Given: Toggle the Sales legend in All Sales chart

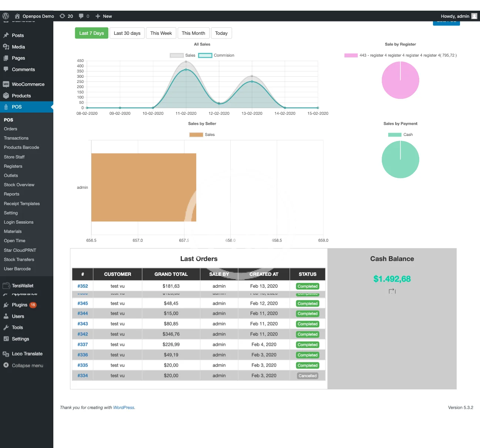Looking at the screenshot, I should 177,56.
